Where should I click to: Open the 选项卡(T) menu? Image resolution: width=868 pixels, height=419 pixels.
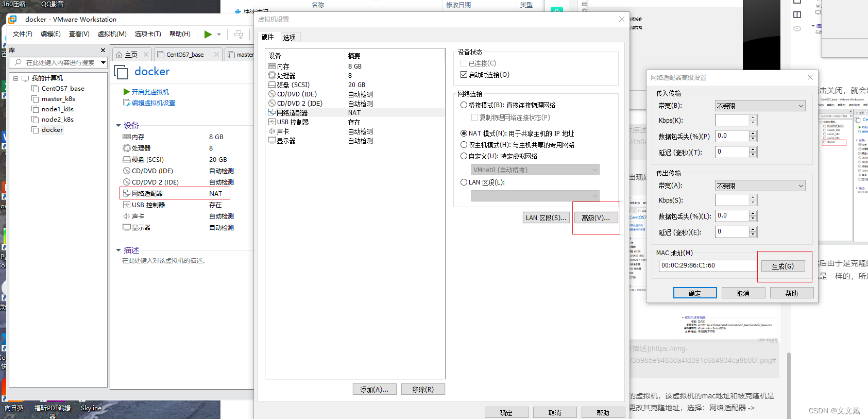pos(148,34)
